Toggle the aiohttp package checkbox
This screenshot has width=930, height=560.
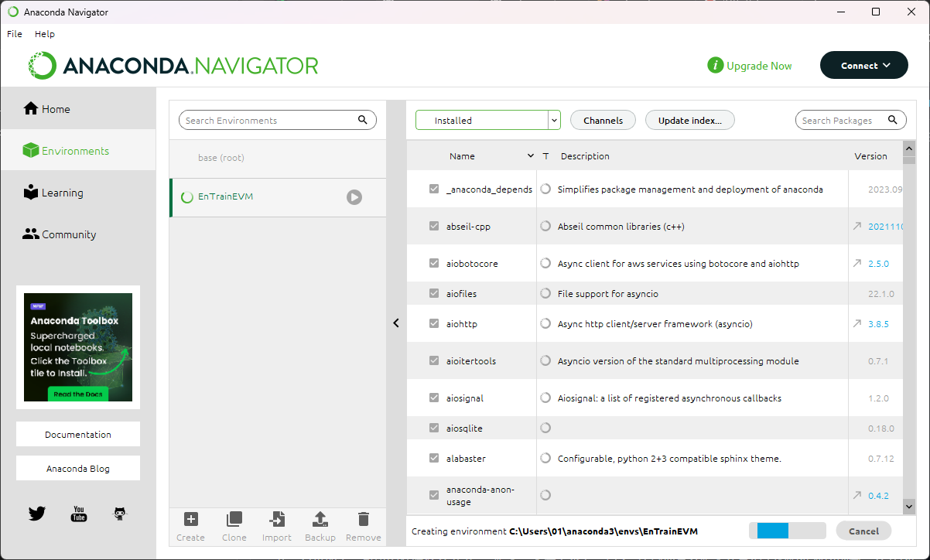(434, 324)
